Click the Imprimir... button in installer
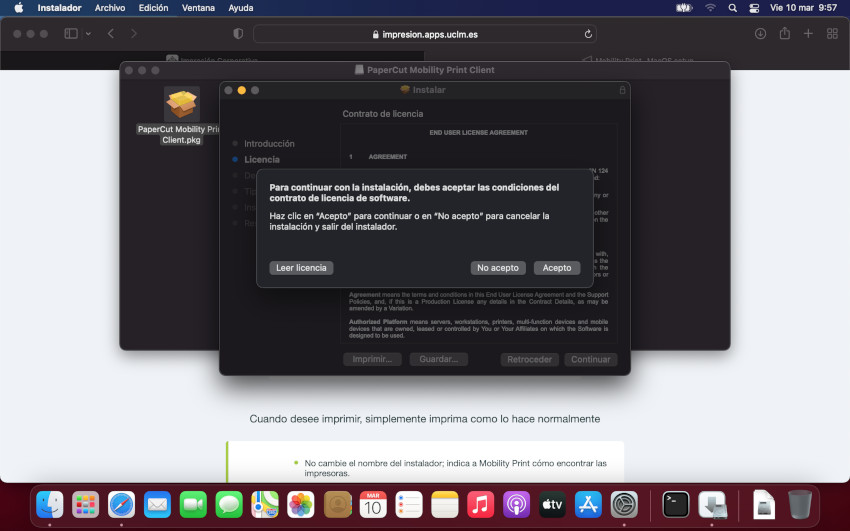The height and width of the screenshot is (531, 850). pyautogui.click(x=372, y=359)
